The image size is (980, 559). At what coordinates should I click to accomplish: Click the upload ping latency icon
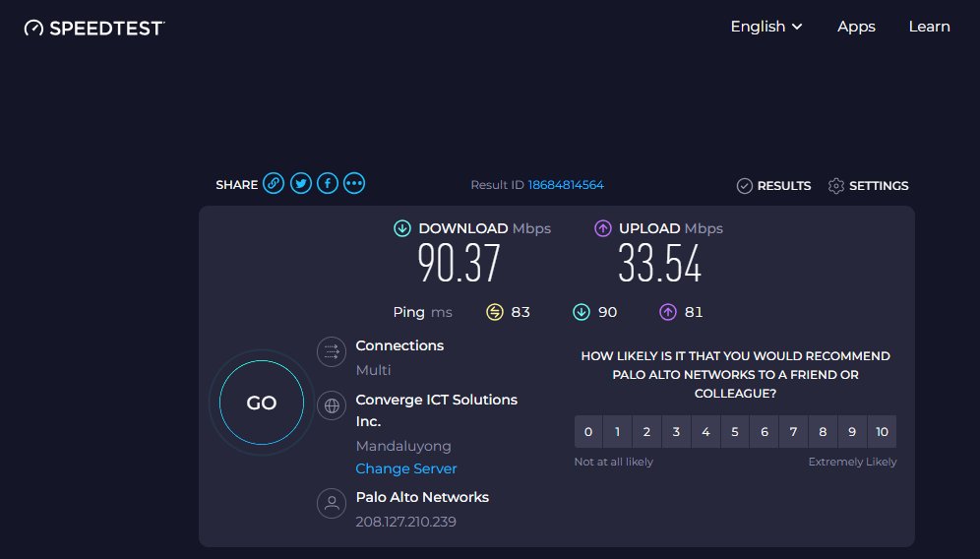[667, 312]
